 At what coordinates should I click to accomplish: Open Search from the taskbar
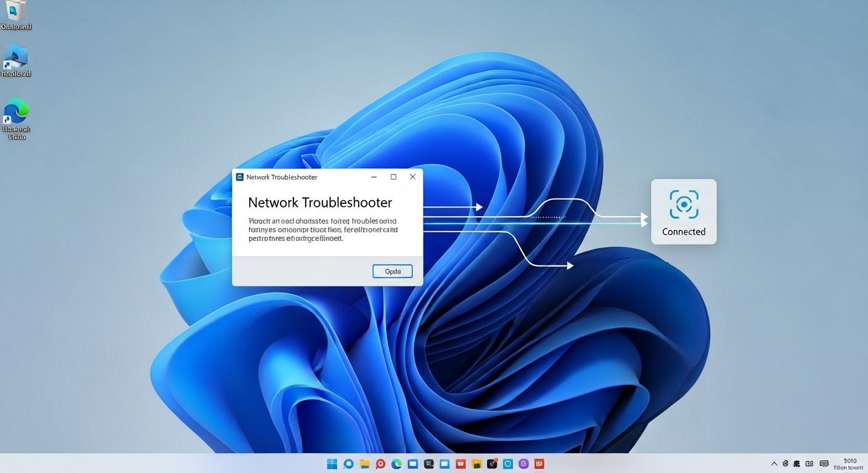click(x=348, y=464)
